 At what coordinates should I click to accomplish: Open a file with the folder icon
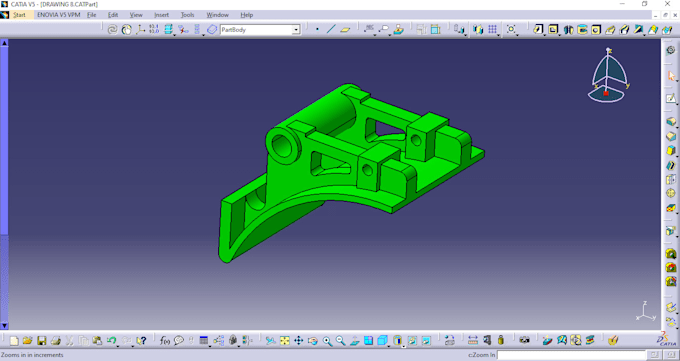coord(28,341)
